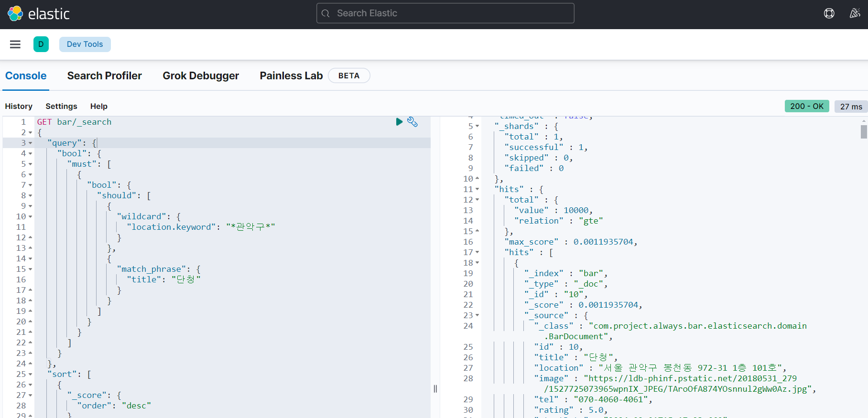Collapse should array at editor line 8
This screenshot has width=868, height=418.
[31, 195]
